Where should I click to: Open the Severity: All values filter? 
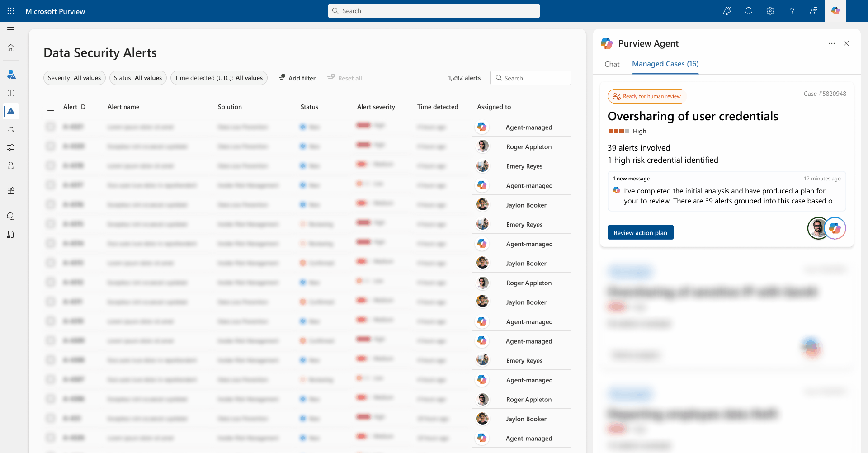[75, 78]
